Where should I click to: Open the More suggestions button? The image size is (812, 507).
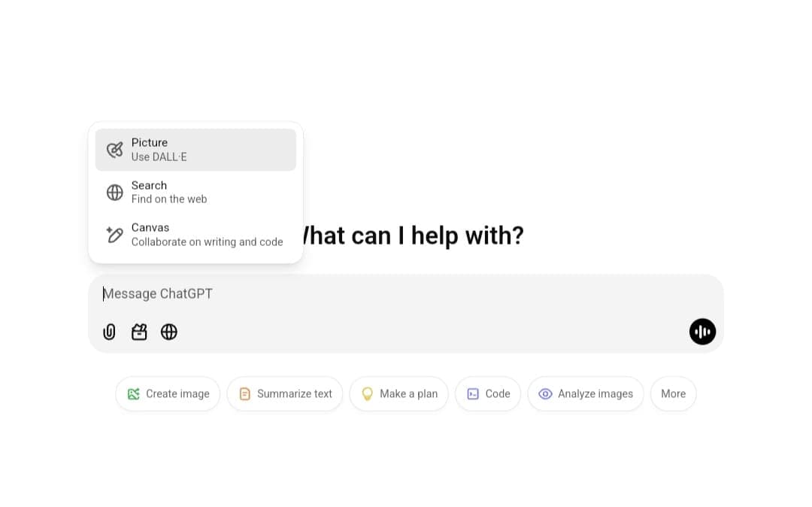click(673, 393)
